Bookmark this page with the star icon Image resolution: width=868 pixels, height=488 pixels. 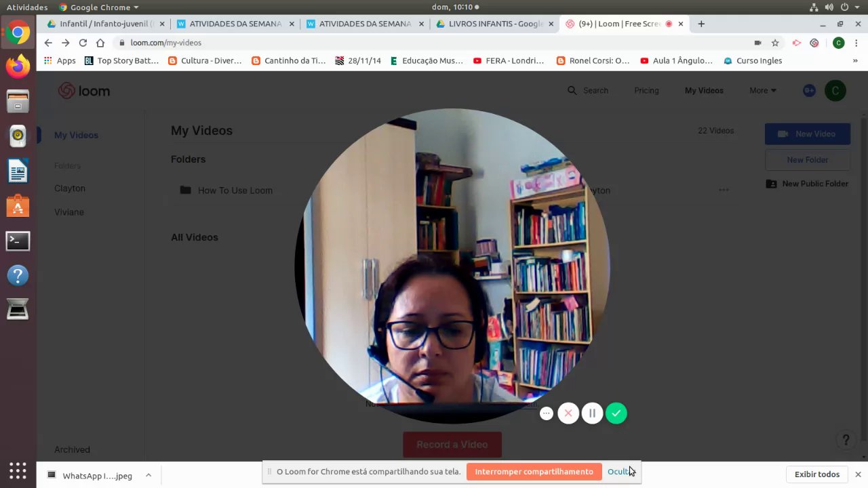click(775, 43)
